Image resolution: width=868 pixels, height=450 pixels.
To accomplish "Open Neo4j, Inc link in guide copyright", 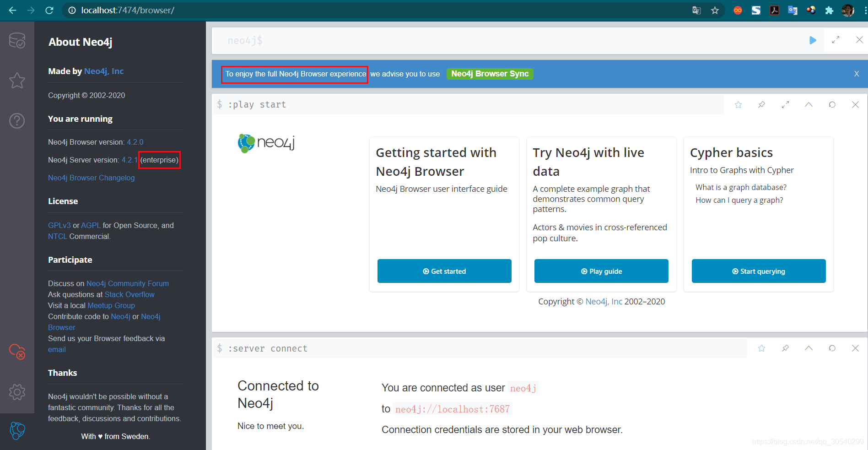I will 604,301.
